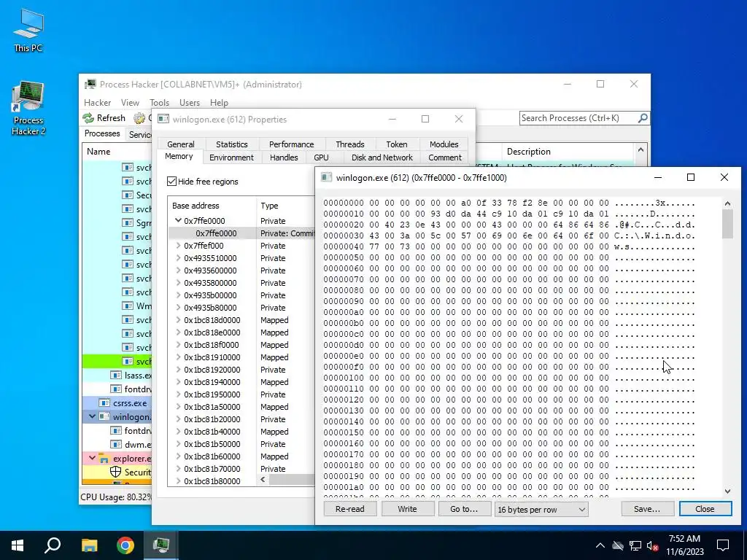The image size is (747, 560).
Task: Click the Search Processes input field
Action: [578, 118]
